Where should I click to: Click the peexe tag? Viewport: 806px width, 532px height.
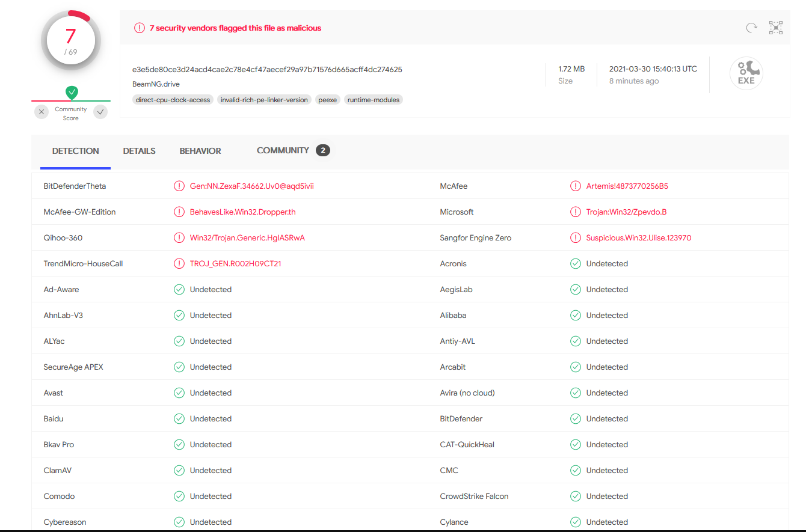[328, 100]
